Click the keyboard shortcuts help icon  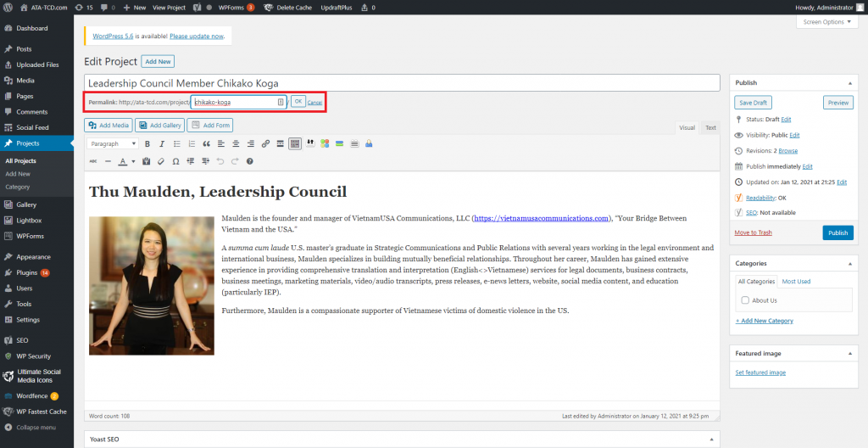250,161
